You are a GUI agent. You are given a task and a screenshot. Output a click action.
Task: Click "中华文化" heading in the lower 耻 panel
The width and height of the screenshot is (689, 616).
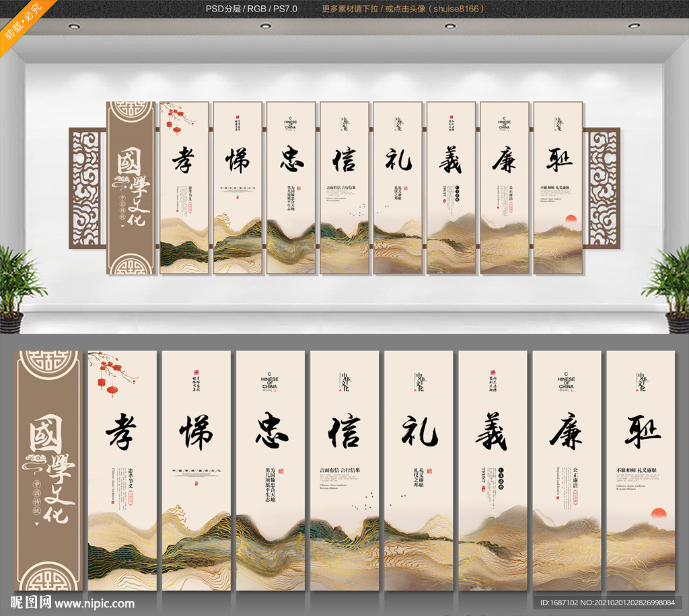click(x=641, y=381)
